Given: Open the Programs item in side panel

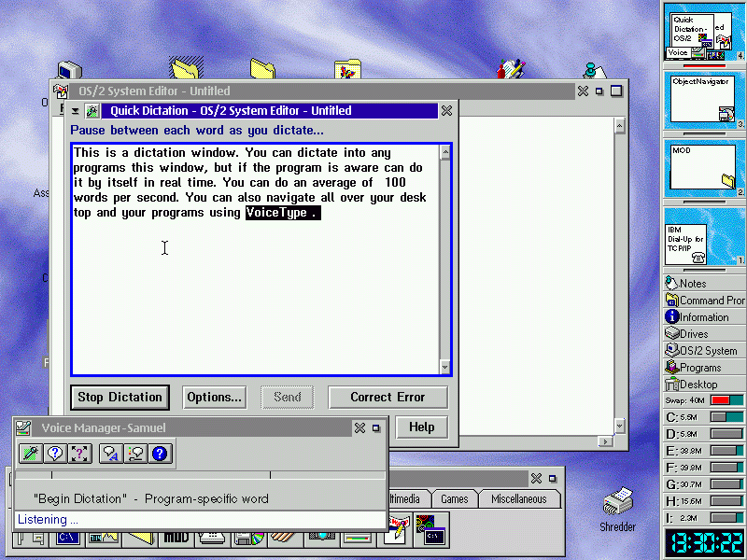Looking at the screenshot, I should click(704, 368).
